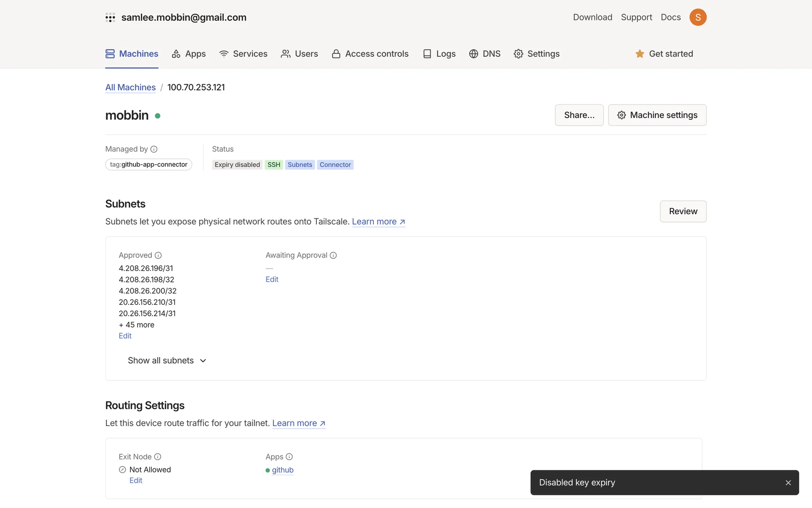This screenshot has width=812, height=508.
Task: Click the info icon beside Managed by
Action: click(154, 149)
